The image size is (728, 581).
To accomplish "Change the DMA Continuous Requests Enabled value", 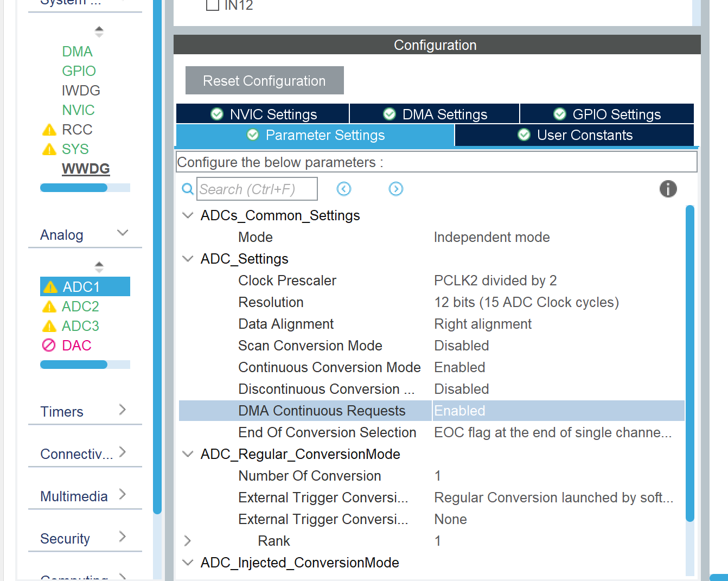I will pos(558,411).
